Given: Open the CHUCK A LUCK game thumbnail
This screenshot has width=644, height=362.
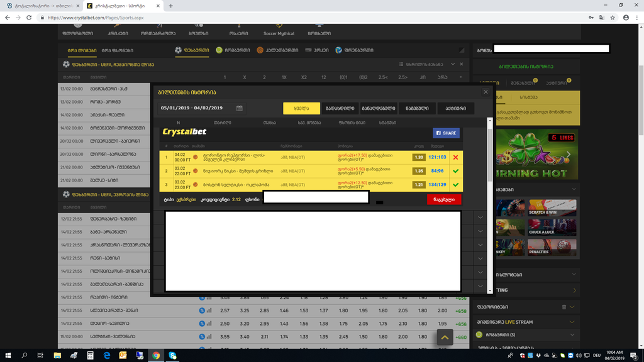Looking at the screenshot, I should point(552,227).
